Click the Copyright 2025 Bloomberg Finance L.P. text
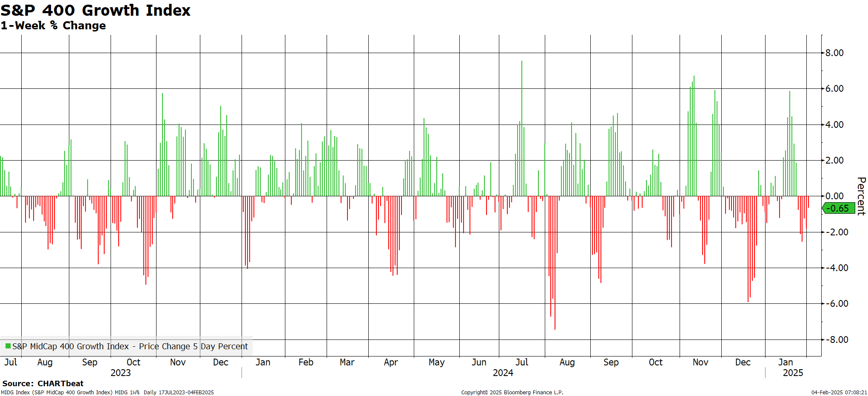The height and width of the screenshot is (396, 868). coord(512,393)
